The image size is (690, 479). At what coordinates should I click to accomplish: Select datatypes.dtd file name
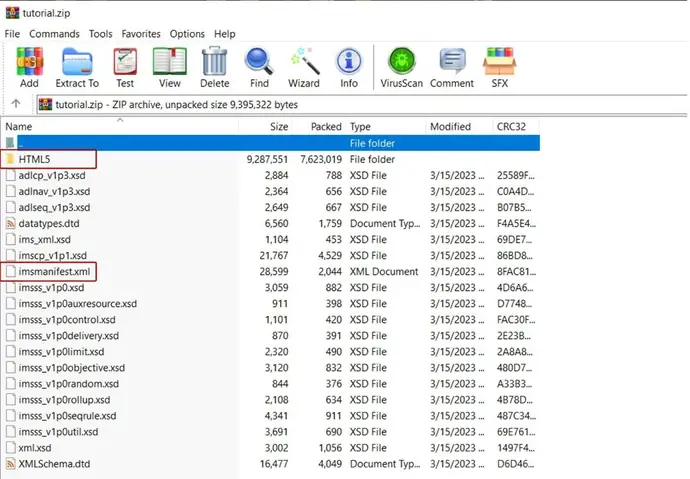(49, 223)
